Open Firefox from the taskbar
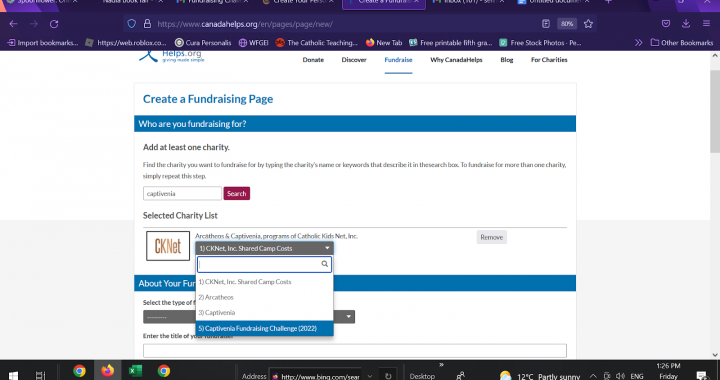The width and height of the screenshot is (720, 380). point(107,370)
